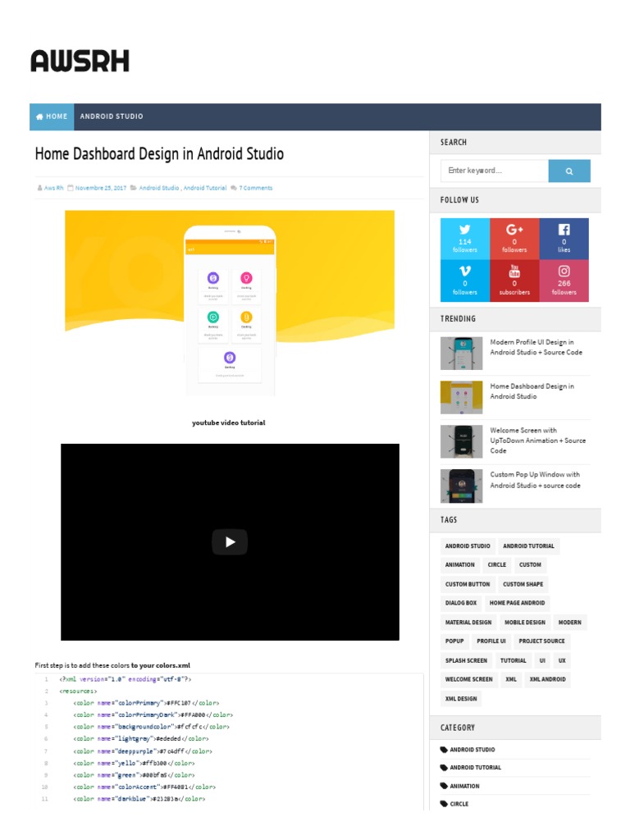Open the Google Plus followers tile
Image resolution: width=630 pixels, height=840 pixels.
(x=514, y=239)
